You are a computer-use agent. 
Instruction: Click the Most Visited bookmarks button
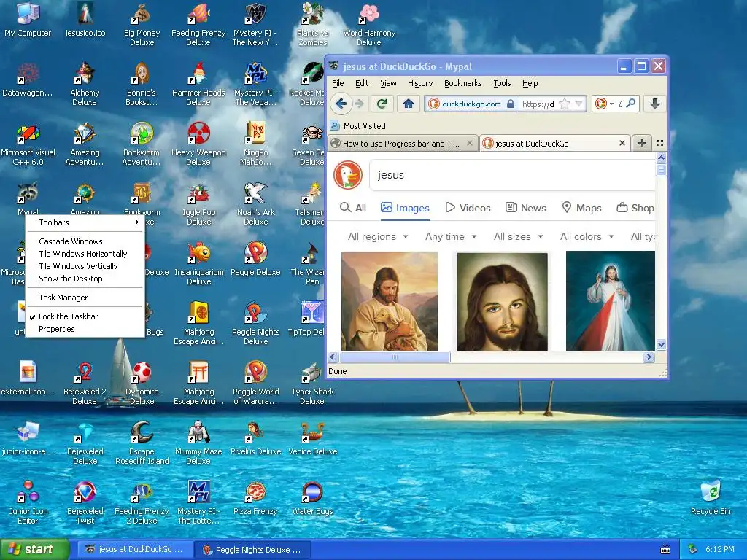coord(358,125)
